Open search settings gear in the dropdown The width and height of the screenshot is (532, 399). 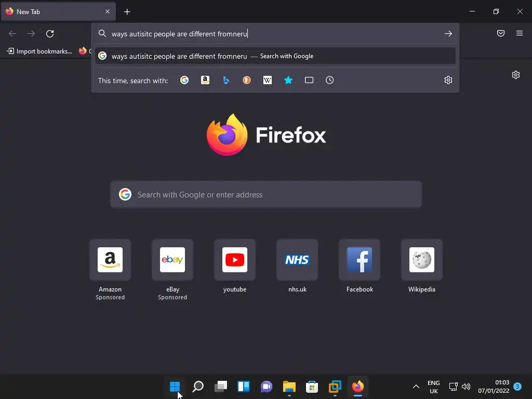click(448, 80)
